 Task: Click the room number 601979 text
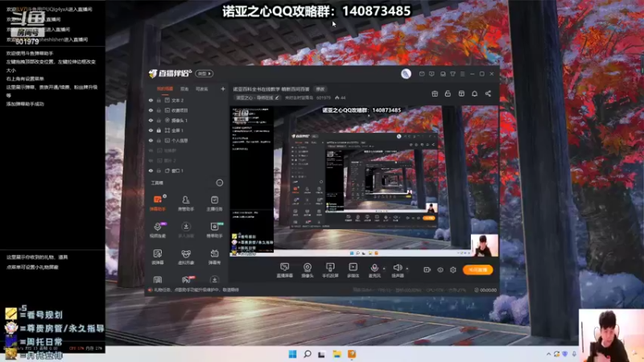[x=324, y=97]
